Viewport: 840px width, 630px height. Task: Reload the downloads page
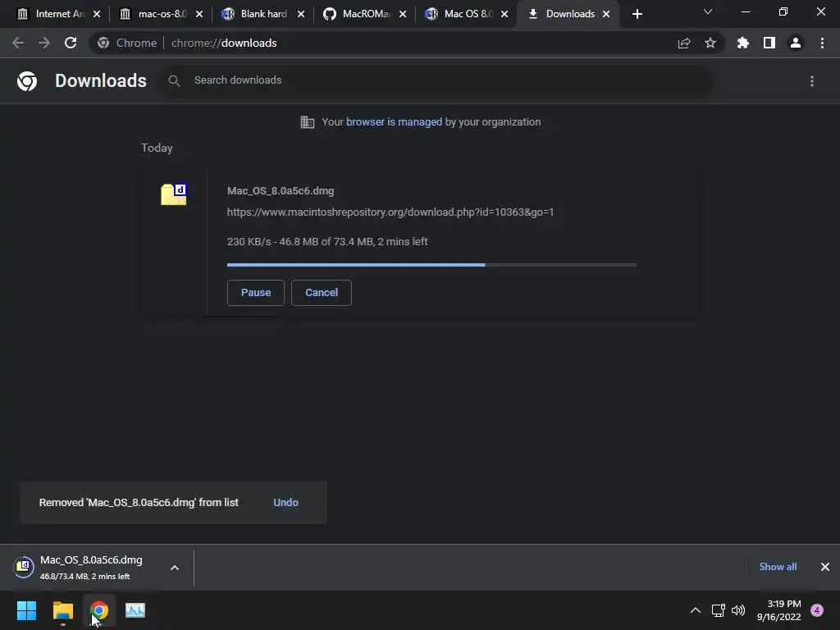(71, 43)
